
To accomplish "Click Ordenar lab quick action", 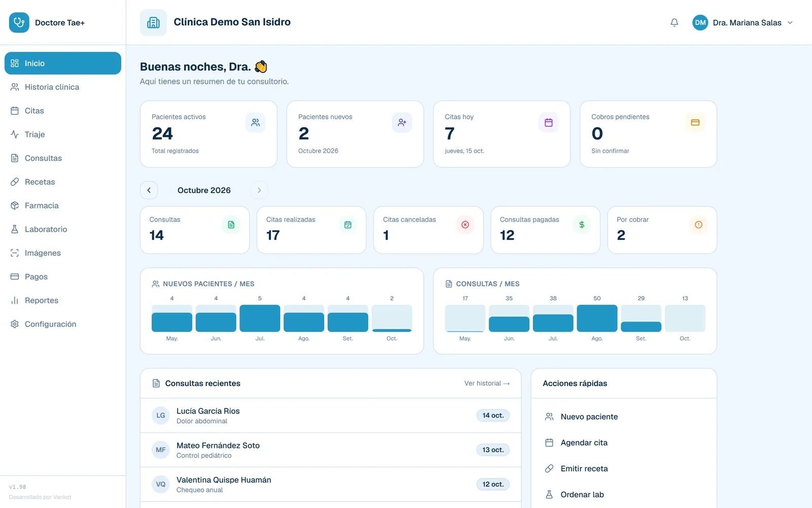I will [x=624, y=494].
